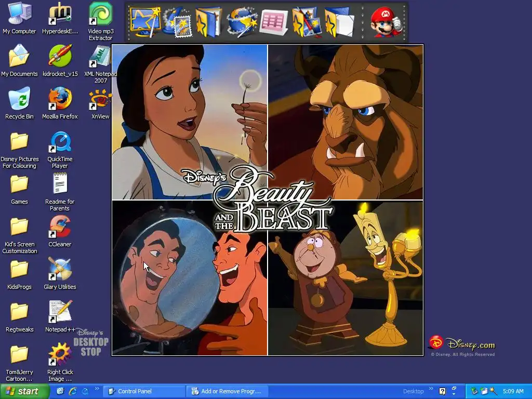The height and width of the screenshot is (399, 532).
Task: Open the star book dock icon
Action: [208, 22]
